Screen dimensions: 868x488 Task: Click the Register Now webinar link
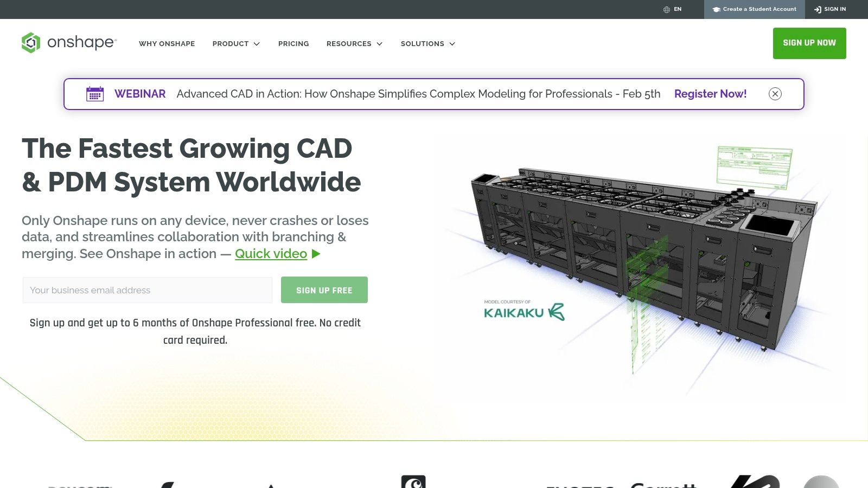pyautogui.click(x=710, y=94)
